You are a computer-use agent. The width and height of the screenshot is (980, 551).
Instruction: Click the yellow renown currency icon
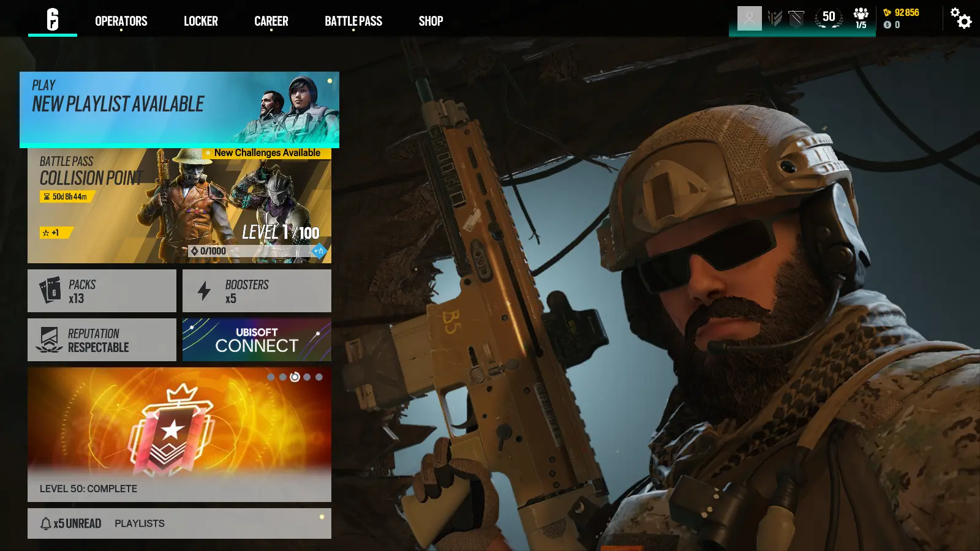[x=887, y=12]
